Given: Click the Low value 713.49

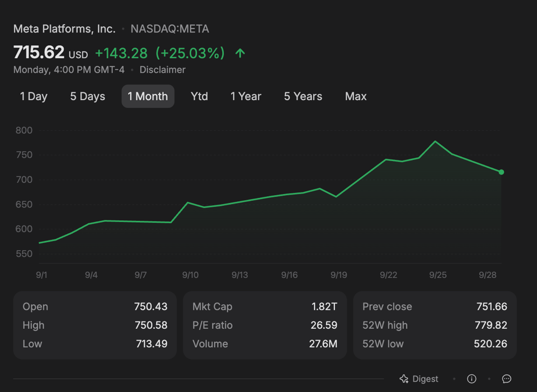Looking at the screenshot, I should [152, 344].
